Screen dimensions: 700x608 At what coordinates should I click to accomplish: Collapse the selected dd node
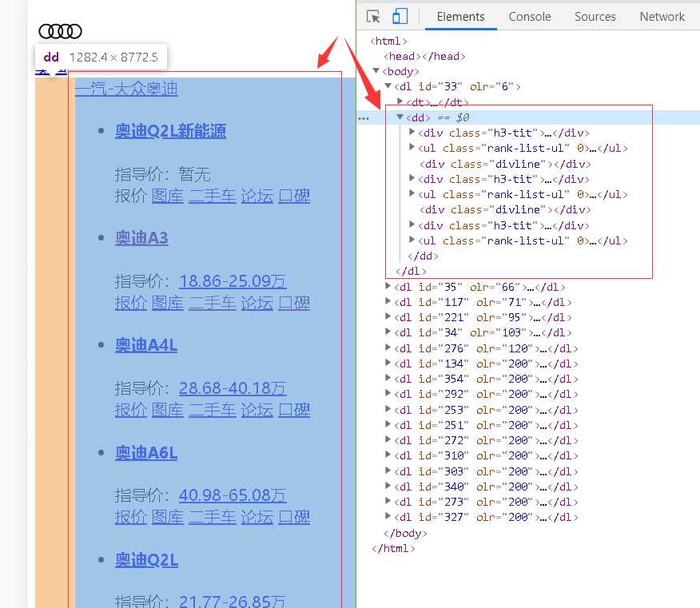(x=400, y=117)
